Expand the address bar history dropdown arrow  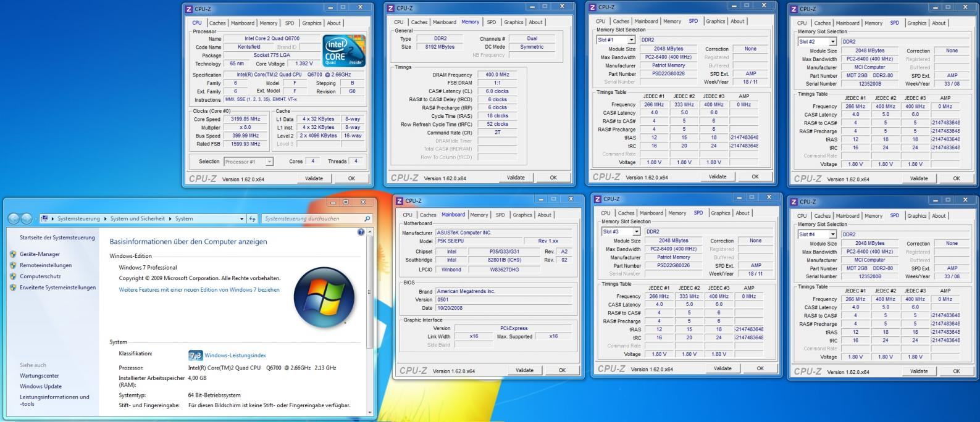click(x=241, y=218)
